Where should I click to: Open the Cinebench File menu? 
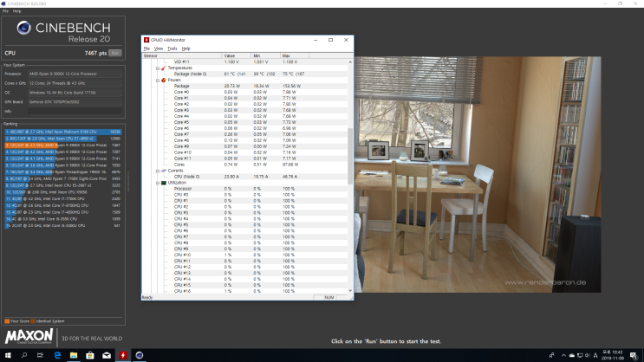click(x=5, y=11)
